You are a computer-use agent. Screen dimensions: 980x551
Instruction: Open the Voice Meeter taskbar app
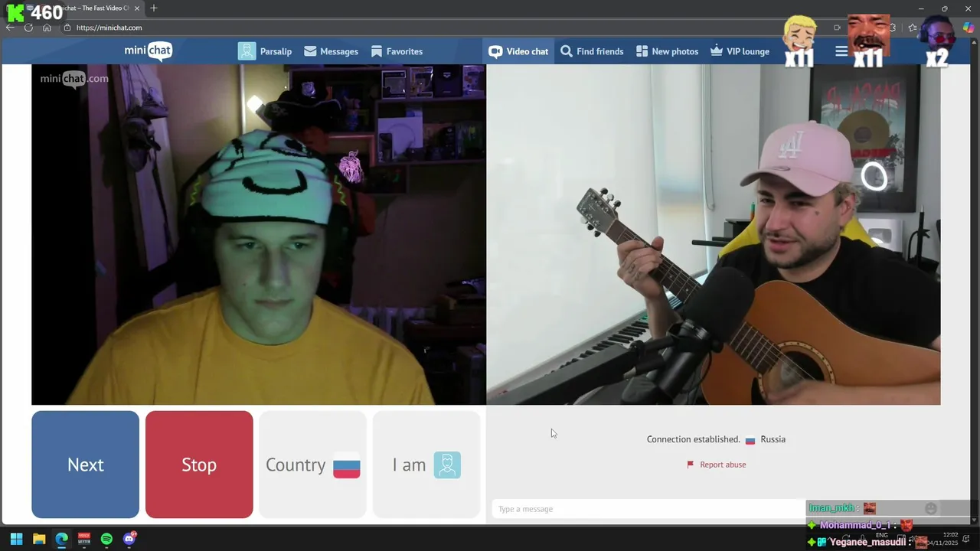84,539
